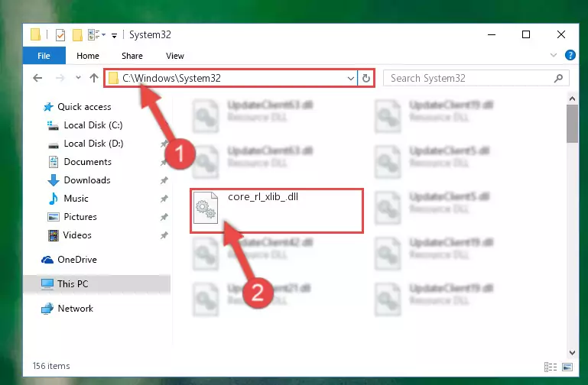Select the core_rl_xlib_.dll file name

tap(263, 197)
